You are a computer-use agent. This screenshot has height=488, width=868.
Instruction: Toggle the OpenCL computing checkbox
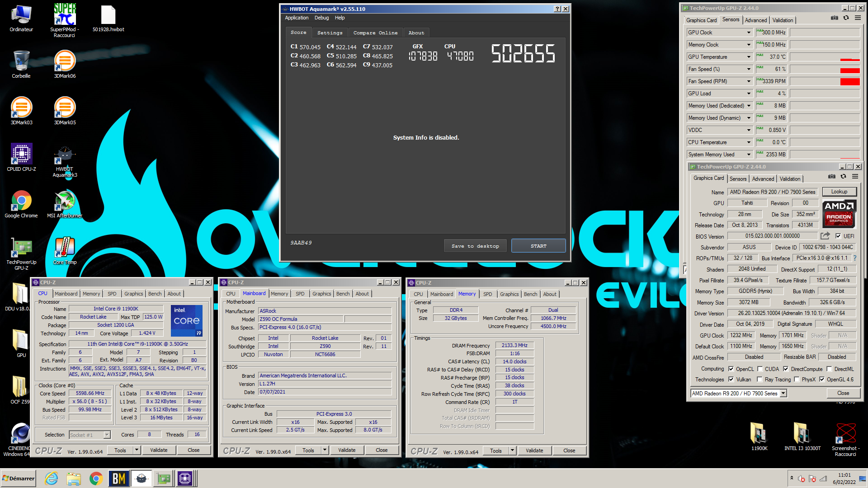[731, 369]
